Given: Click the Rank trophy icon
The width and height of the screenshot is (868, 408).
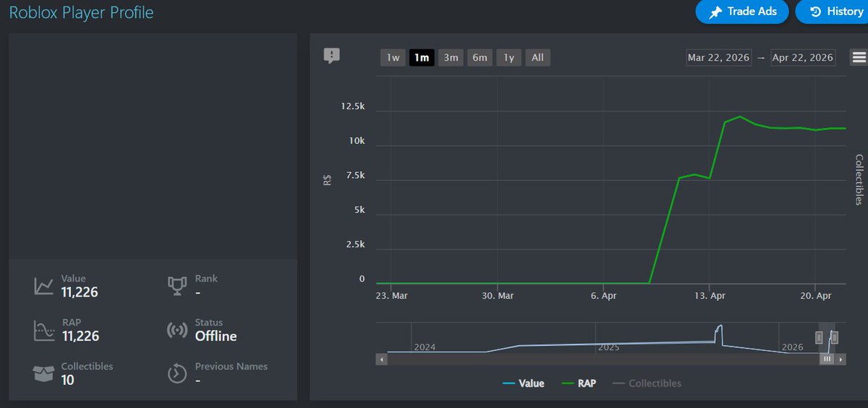Looking at the screenshot, I should (x=176, y=286).
